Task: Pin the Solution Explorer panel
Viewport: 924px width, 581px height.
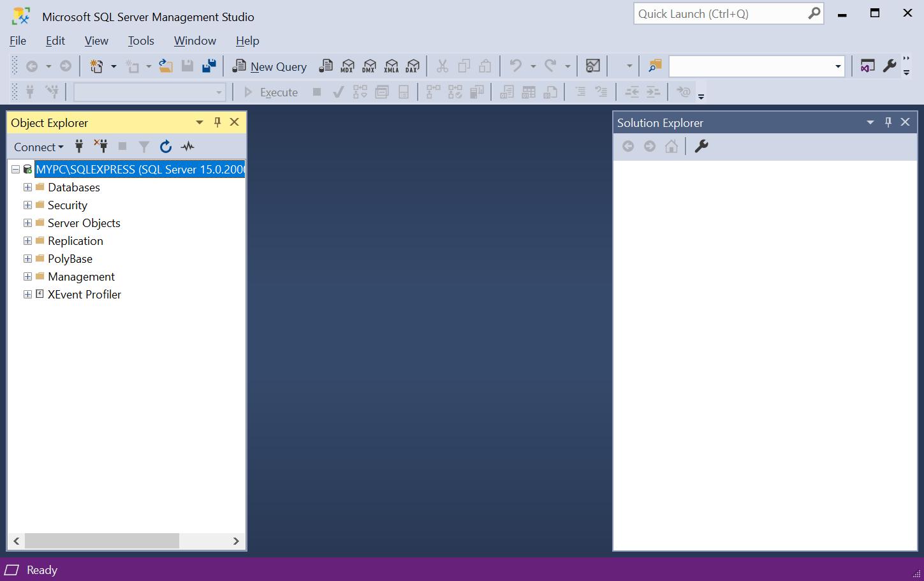Action: point(888,122)
